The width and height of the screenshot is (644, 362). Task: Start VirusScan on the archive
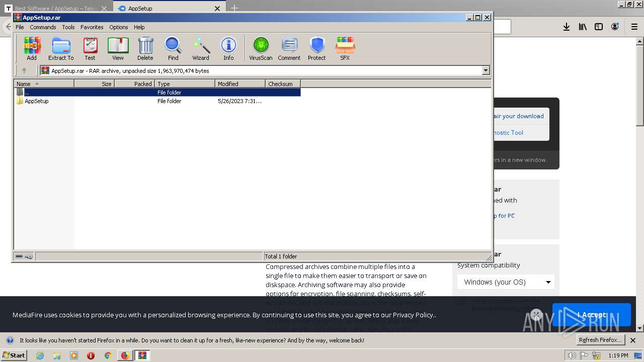261,49
